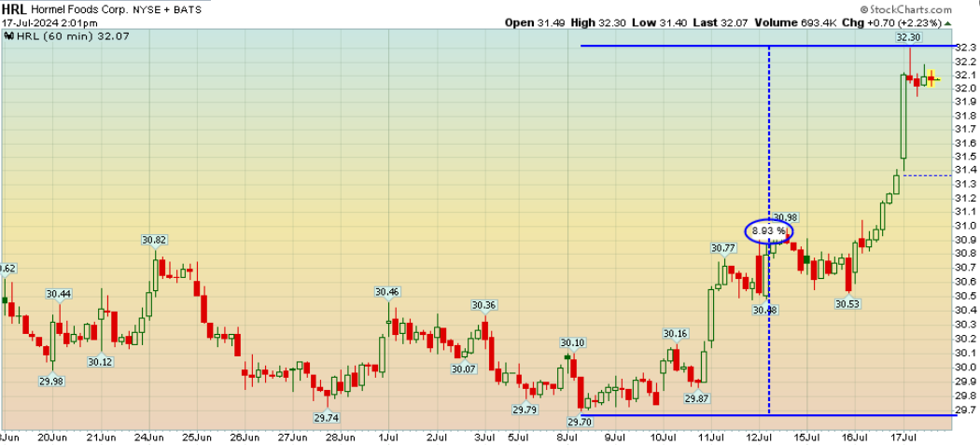
Task: Click the 20Jun date axis label
Action: click(x=50, y=437)
